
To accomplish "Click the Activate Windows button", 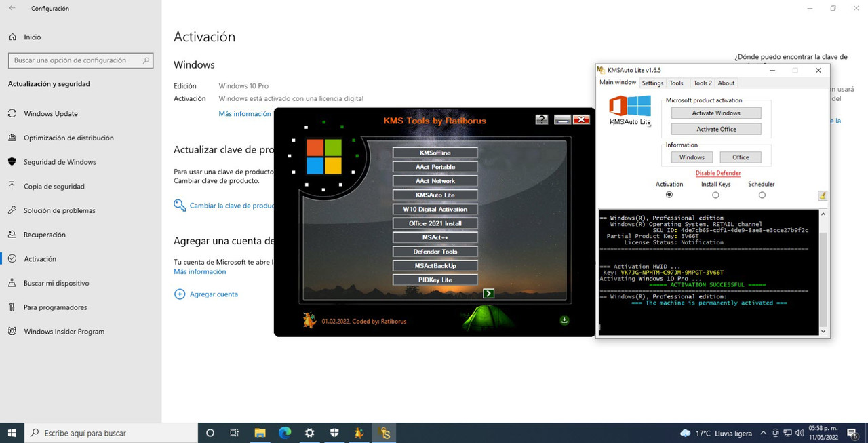I will [x=716, y=113].
